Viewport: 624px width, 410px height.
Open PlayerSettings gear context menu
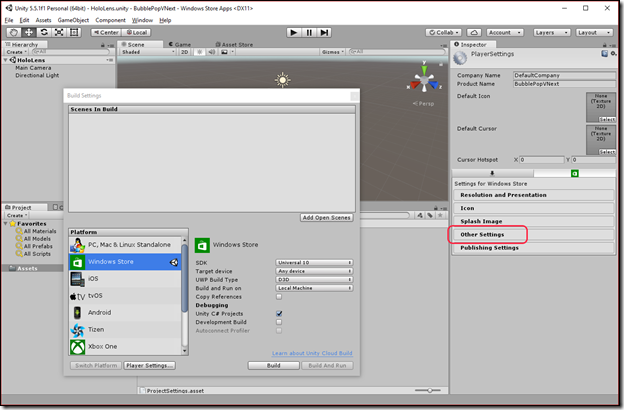[613, 54]
